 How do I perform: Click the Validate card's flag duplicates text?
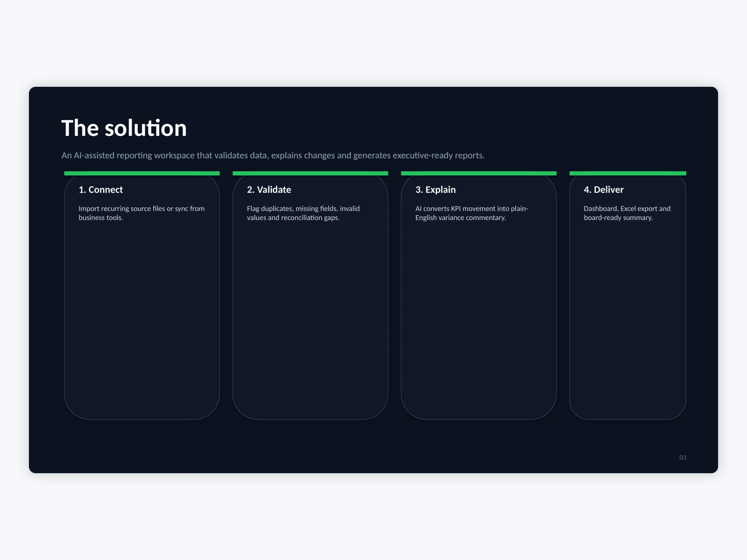point(303,213)
